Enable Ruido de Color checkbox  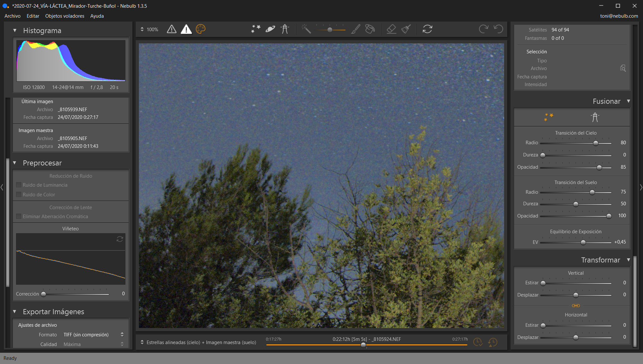tap(19, 194)
